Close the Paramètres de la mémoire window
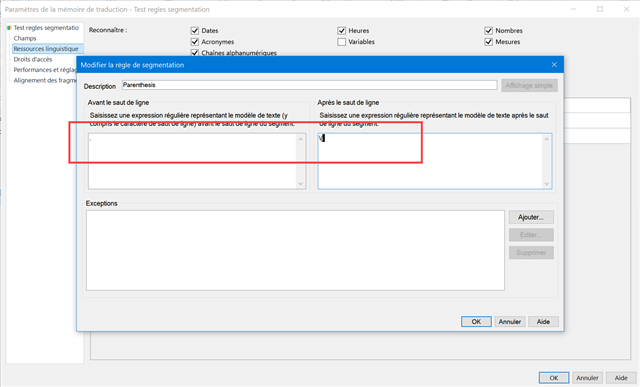The image size is (640, 387). point(627,9)
